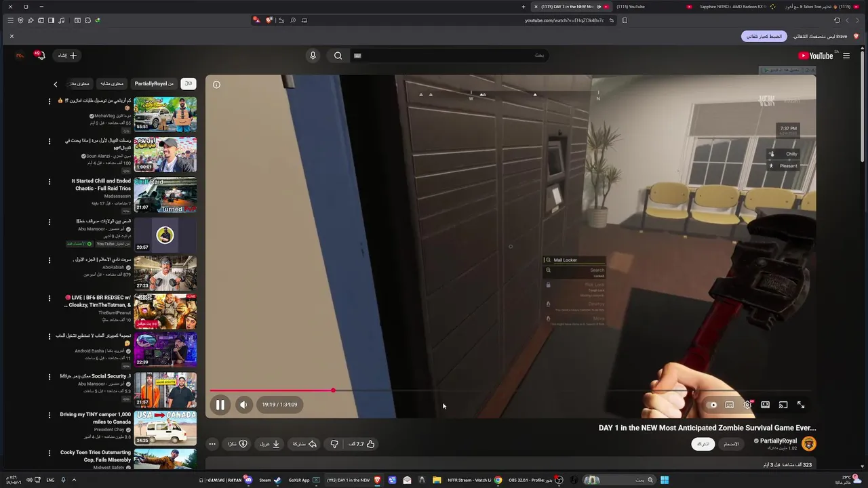Select the 'From PartiallyRoyal' filter chip

(154, 83)
